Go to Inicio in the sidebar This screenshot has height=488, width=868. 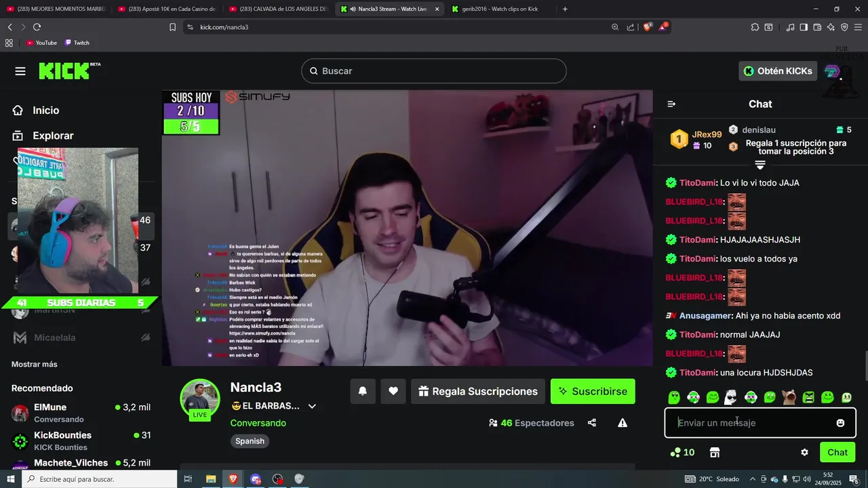point(37,110)
